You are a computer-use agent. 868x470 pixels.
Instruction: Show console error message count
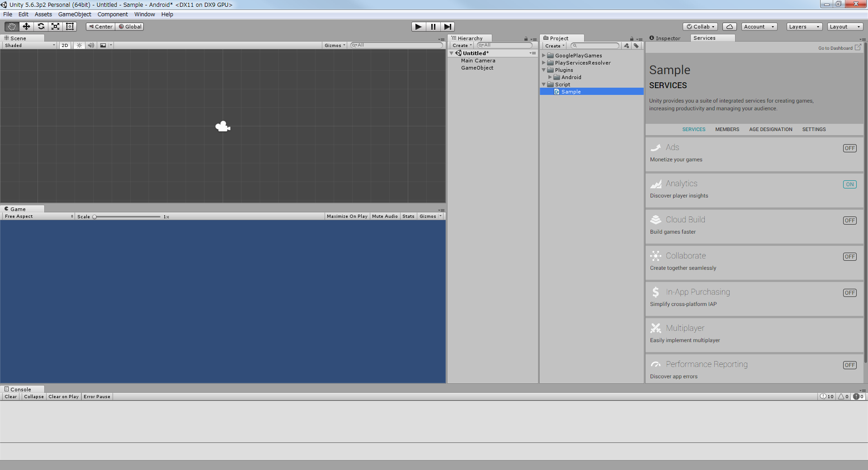click(x=859, y=396)
